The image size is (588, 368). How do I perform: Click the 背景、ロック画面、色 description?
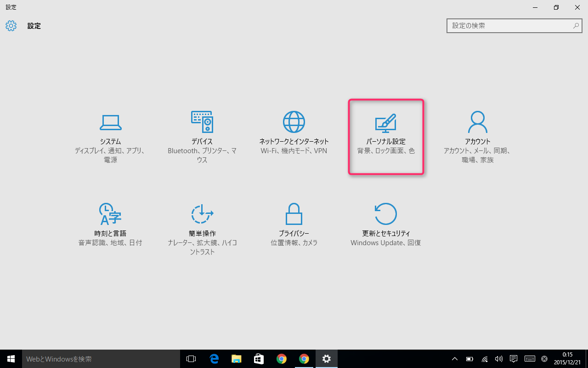coord(386,151)
